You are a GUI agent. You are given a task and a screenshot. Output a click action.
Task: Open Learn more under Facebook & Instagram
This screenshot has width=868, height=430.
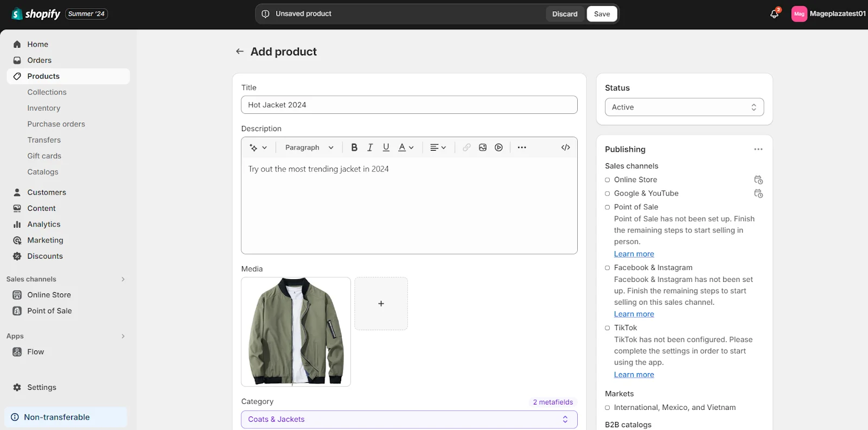[634, 314]
